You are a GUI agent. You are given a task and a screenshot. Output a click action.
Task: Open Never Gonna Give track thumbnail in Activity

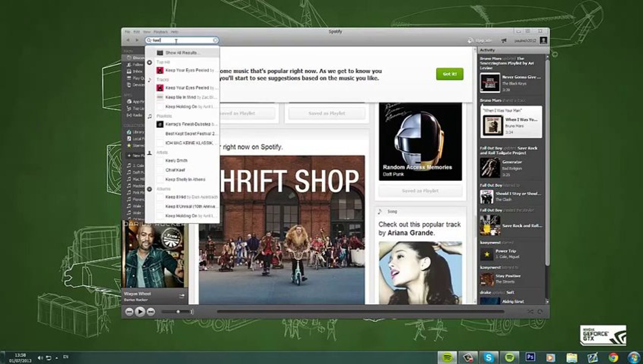click(490, 82)
